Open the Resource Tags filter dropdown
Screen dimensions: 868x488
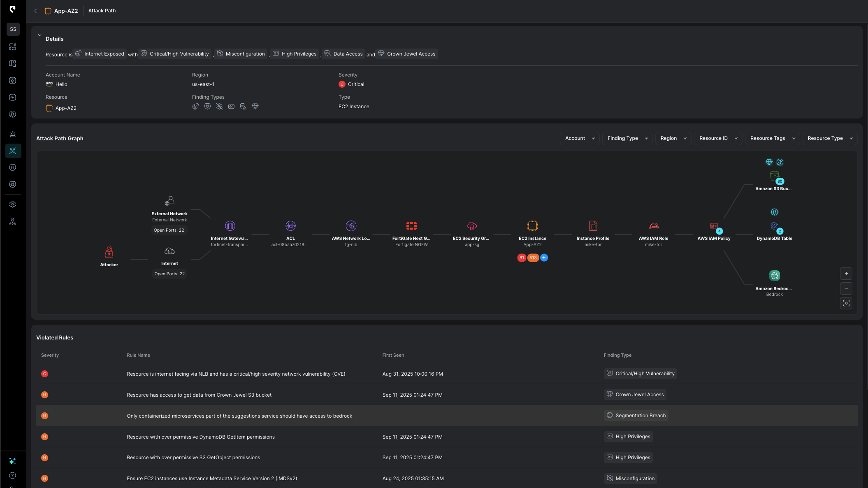tap(772, 138)
